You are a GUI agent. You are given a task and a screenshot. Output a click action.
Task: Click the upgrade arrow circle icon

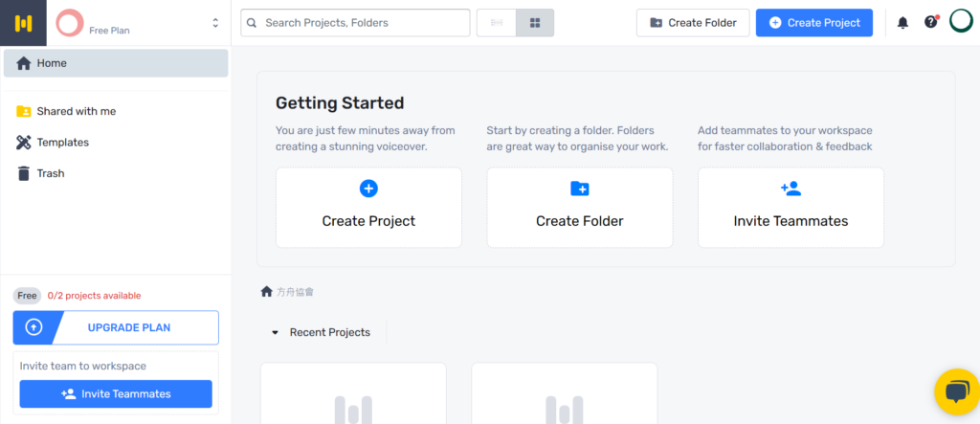pos(33,327)
